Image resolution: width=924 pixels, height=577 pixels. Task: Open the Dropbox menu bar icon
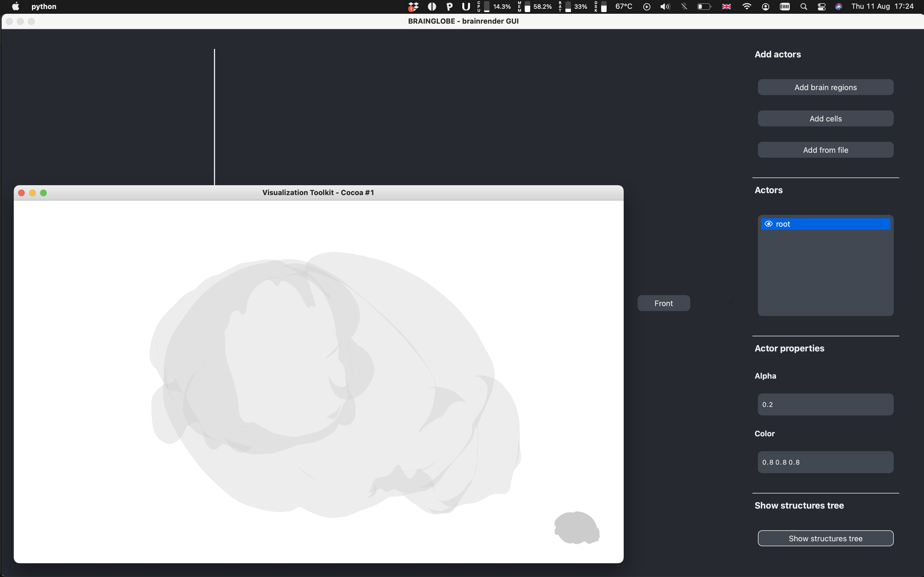413,7
